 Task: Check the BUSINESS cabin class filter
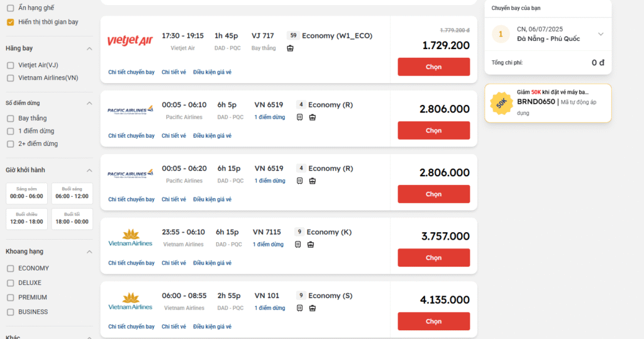point(11,313)
